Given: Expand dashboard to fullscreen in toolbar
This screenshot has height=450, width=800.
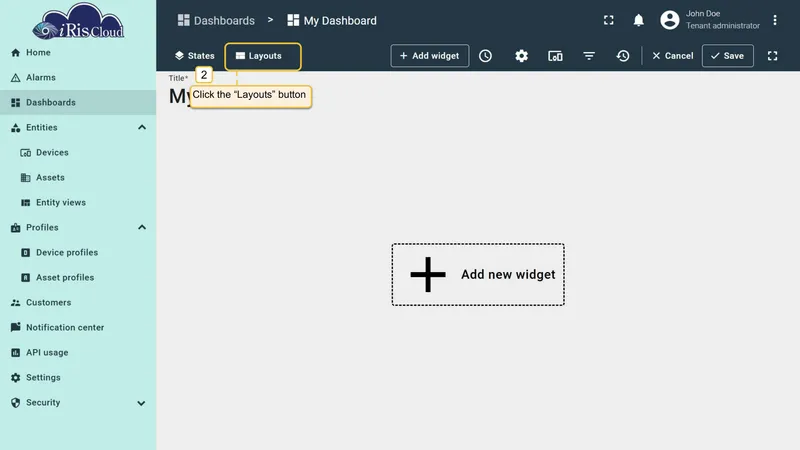Looking at the screenshot, I should (772, 56).
